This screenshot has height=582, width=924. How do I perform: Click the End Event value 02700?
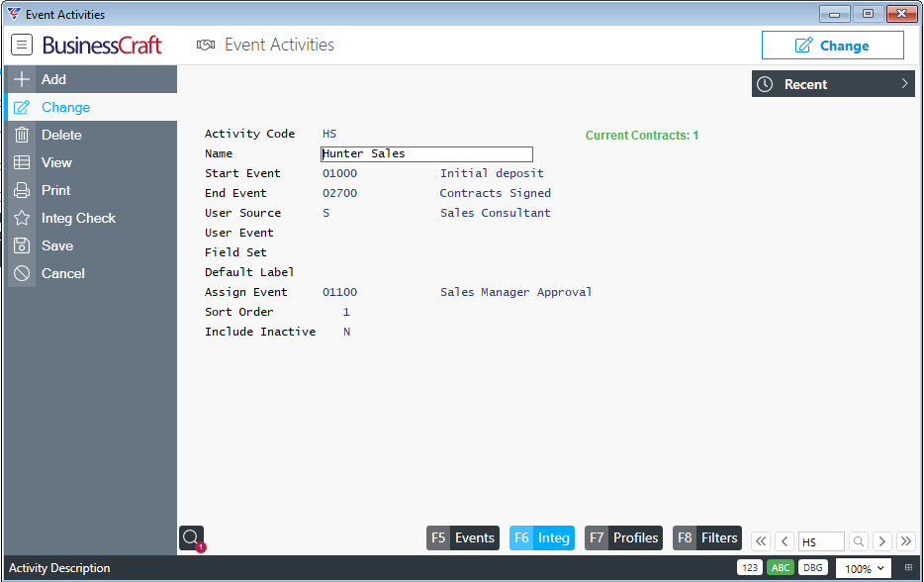(x=340, y=193)
